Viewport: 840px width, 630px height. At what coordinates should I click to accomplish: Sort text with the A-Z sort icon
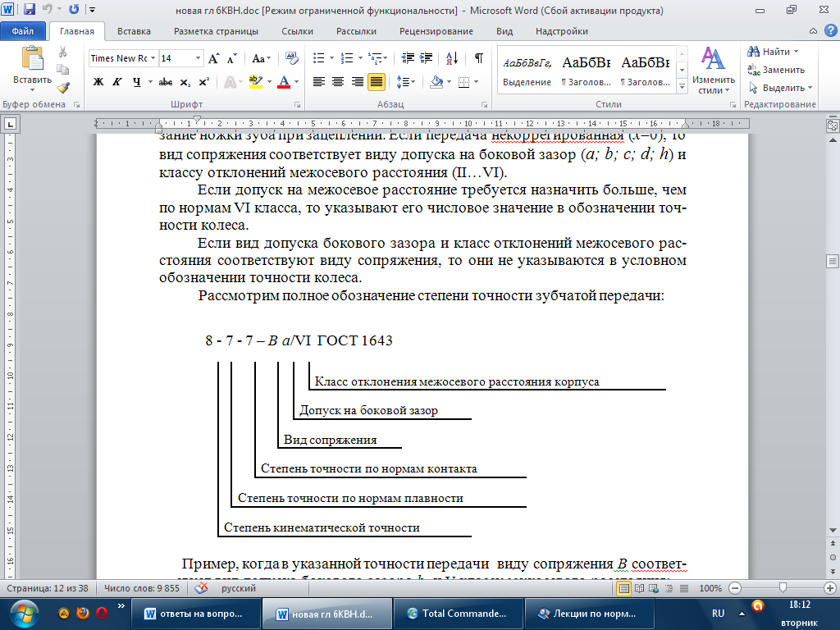[x=452, y=58]
